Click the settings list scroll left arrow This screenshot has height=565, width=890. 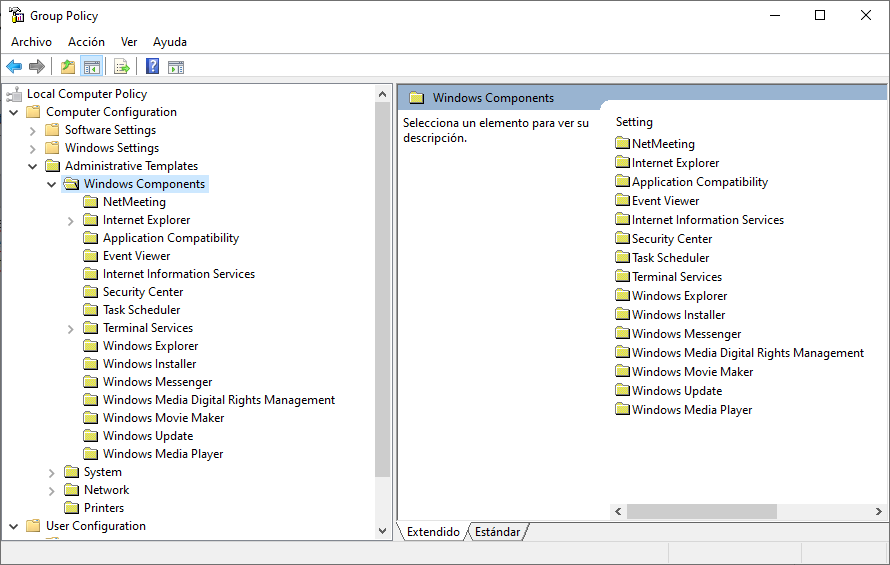click(618, 512)
